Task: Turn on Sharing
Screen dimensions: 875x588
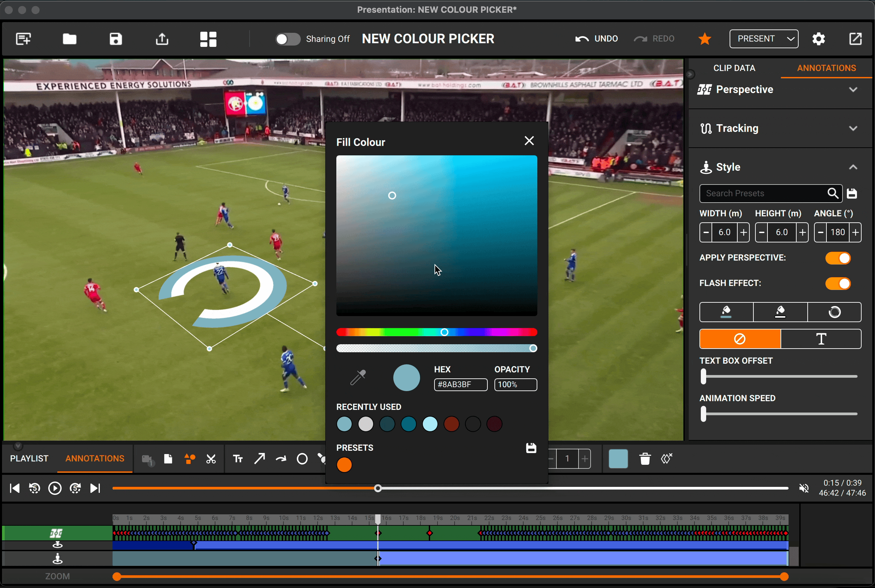Action: click(287, 39)
